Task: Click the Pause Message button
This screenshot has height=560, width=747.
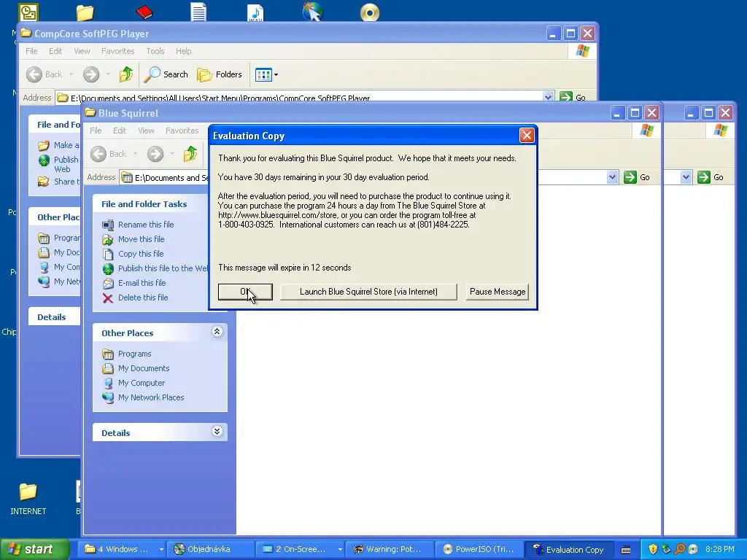Action: pyautogui.click(x=498, y=292)
